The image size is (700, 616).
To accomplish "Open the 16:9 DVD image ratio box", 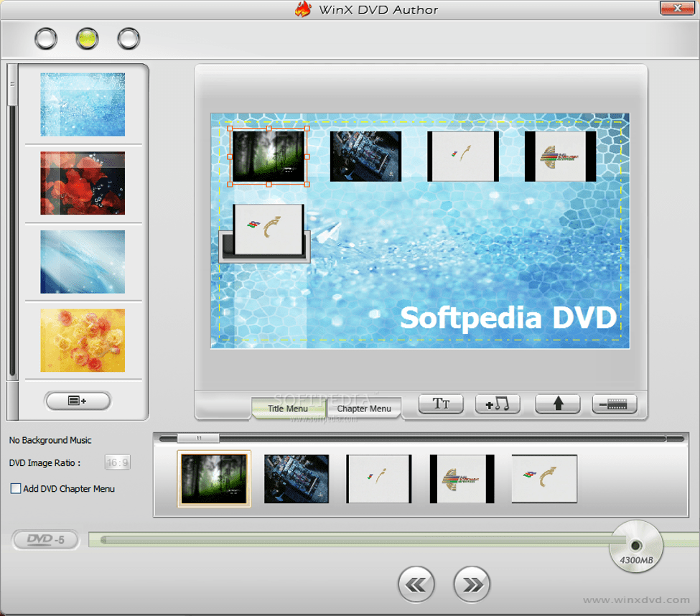I will tap(118, 462).
